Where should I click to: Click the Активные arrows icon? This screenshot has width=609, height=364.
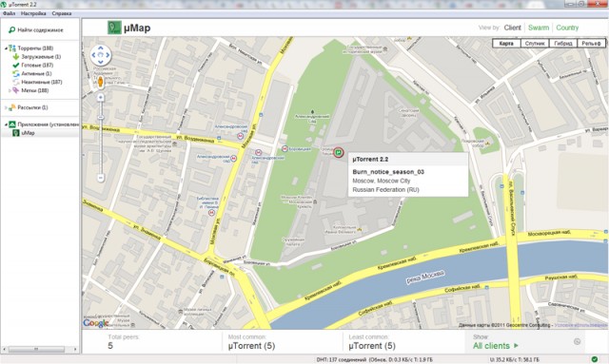point(16,73)
